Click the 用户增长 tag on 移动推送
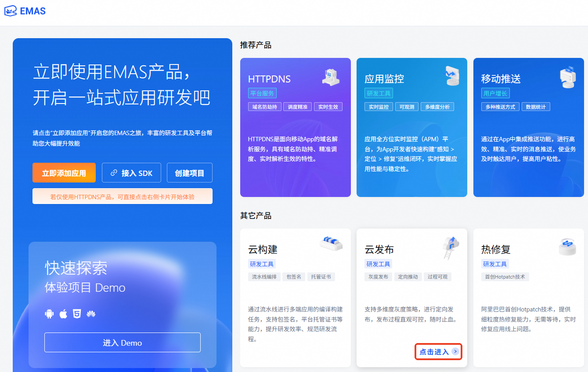Screen dimensions: 588x372 (x=495, y=93)
